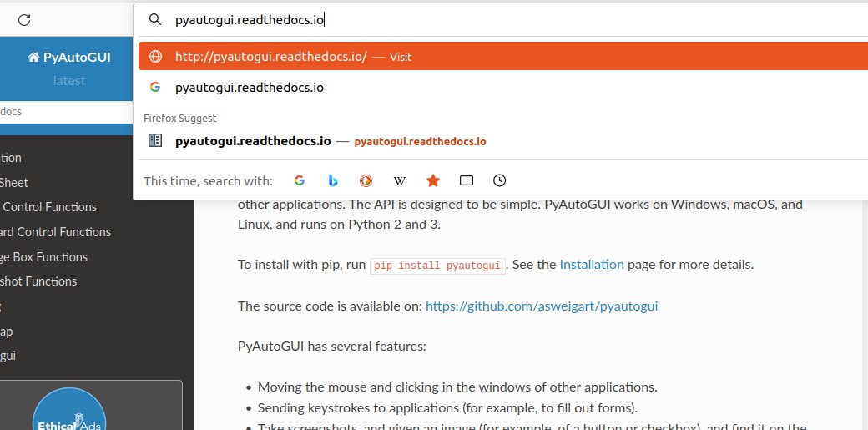Open the ard Control Functions sidebar item
The width and height of the screenshot is (868, 430).
point(55,232)
